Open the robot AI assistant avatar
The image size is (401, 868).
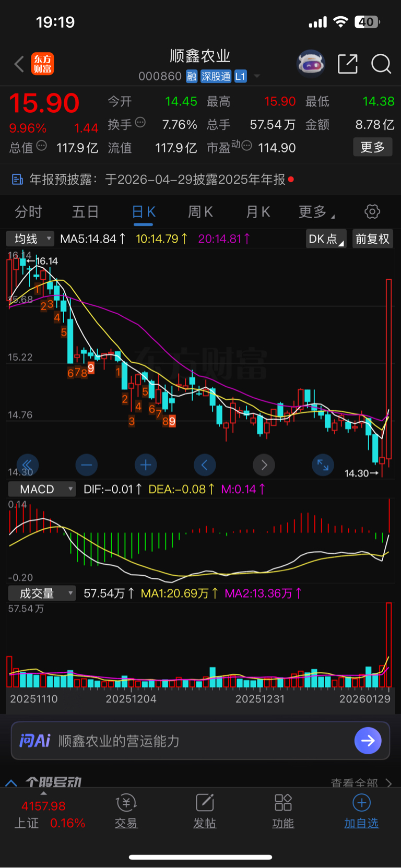(311, 64)
